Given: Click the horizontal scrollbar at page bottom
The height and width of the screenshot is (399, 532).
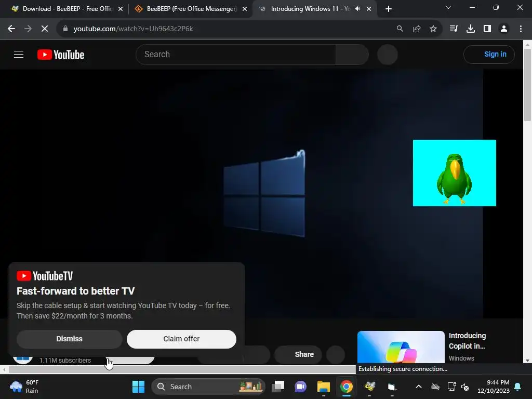Looking at the screenshot, I should [x=182, y=369].
